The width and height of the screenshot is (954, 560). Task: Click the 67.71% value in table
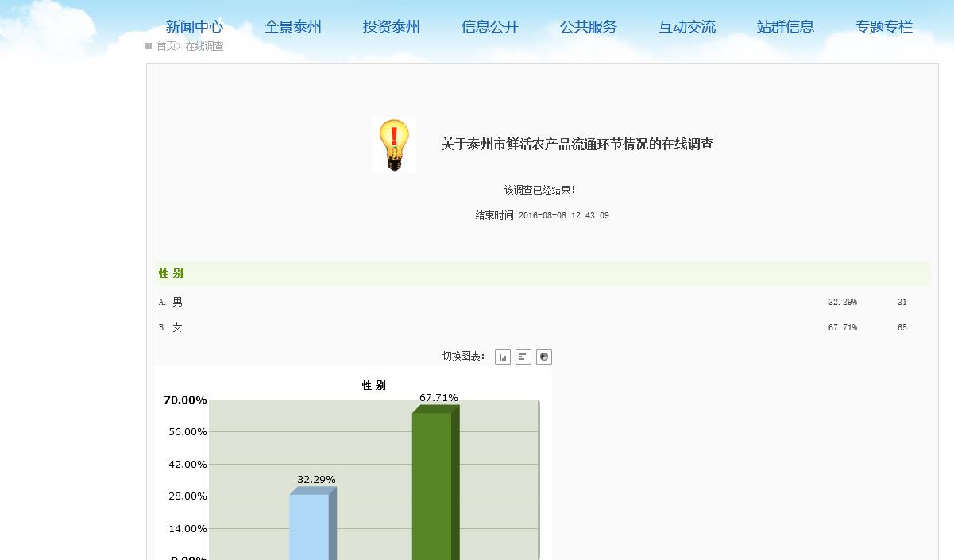[x=843, y=327]
